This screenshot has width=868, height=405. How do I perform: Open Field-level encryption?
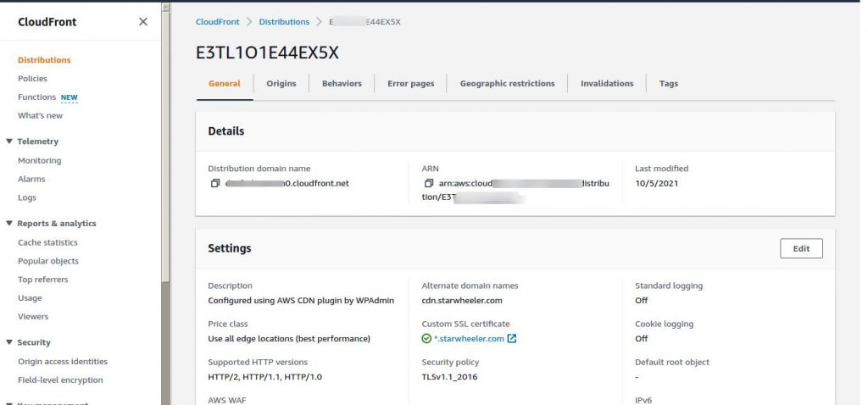point(60,380)
